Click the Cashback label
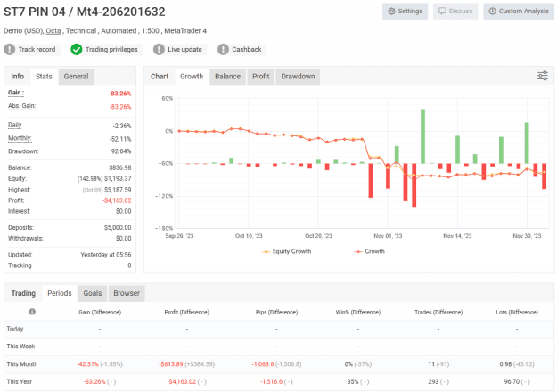 tap(247, 49)
